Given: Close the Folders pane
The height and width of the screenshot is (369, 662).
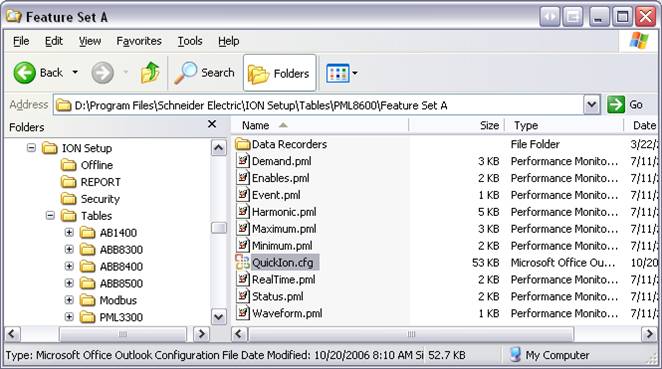Looking at the screenshot, I should 212,124.
